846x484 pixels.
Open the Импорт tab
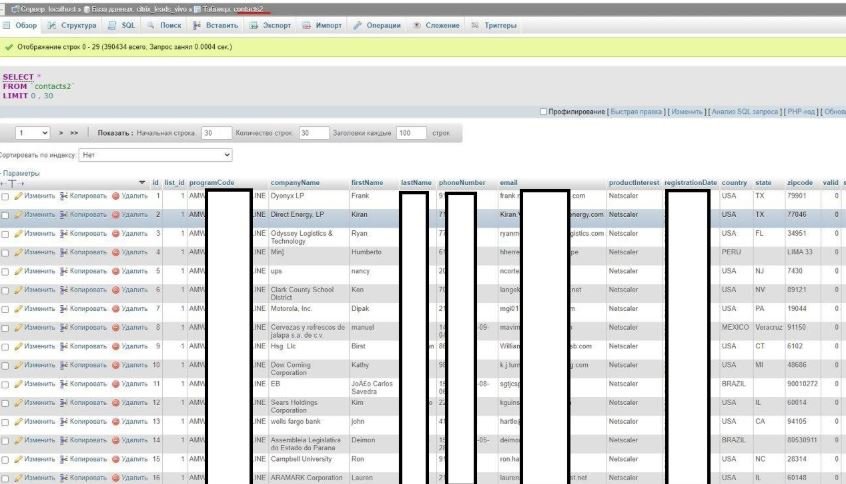[322, 25]
